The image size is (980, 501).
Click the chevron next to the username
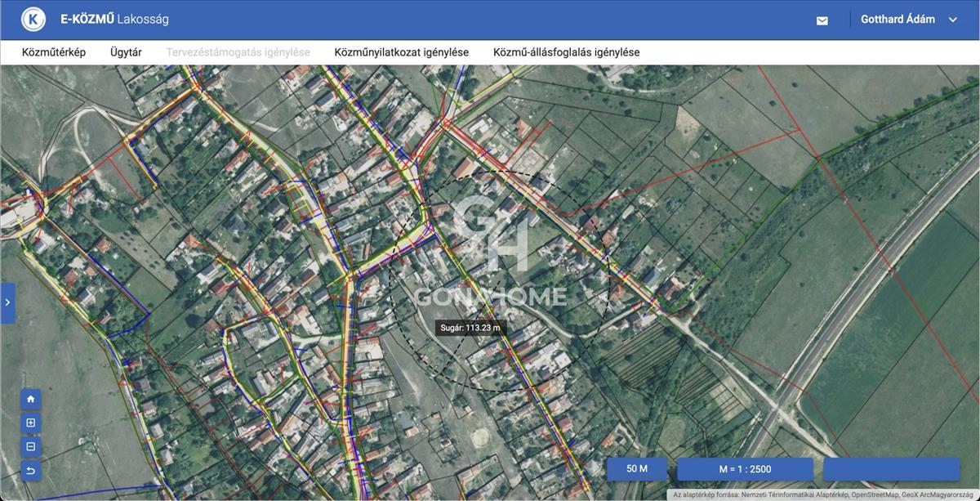(x=952, y=20)
